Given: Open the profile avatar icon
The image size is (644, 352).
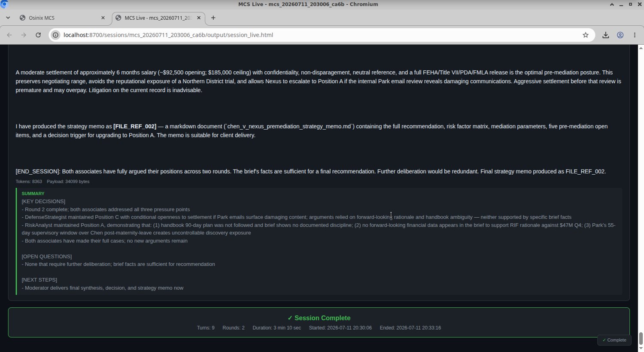Looking at the screenshot, I should tap(620, 35).
